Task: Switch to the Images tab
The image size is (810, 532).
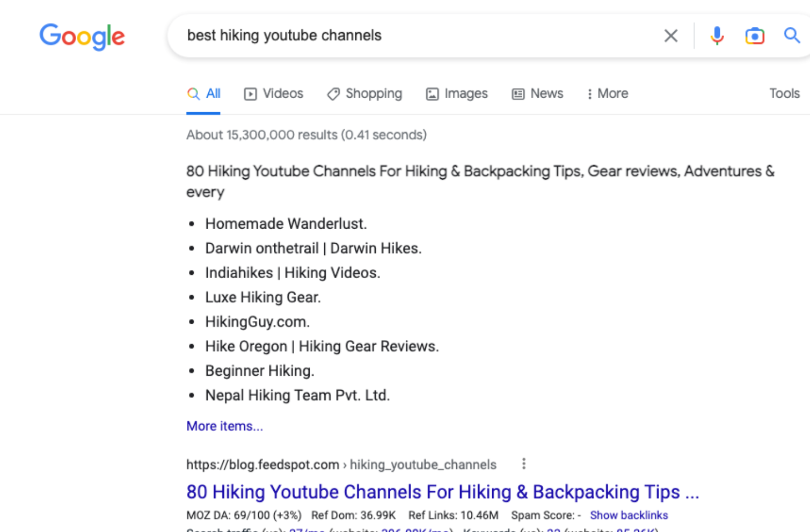Action: pyautogui.click(x=457, y=93)
